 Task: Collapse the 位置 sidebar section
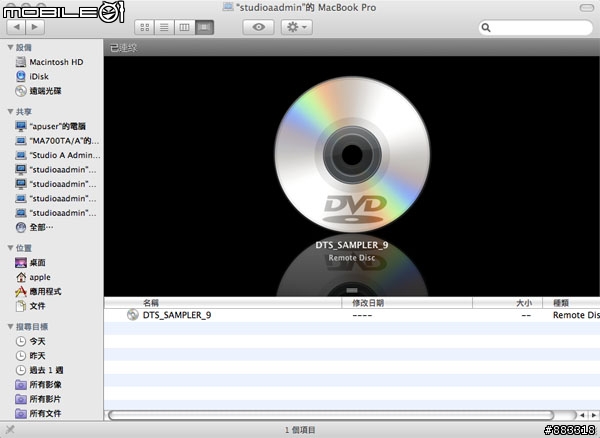10,248
